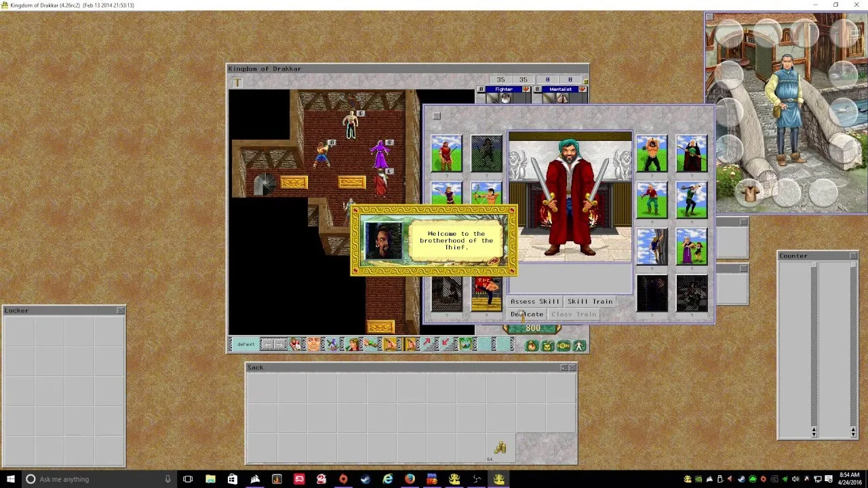Click the standing character figure button

coord(579,346)
